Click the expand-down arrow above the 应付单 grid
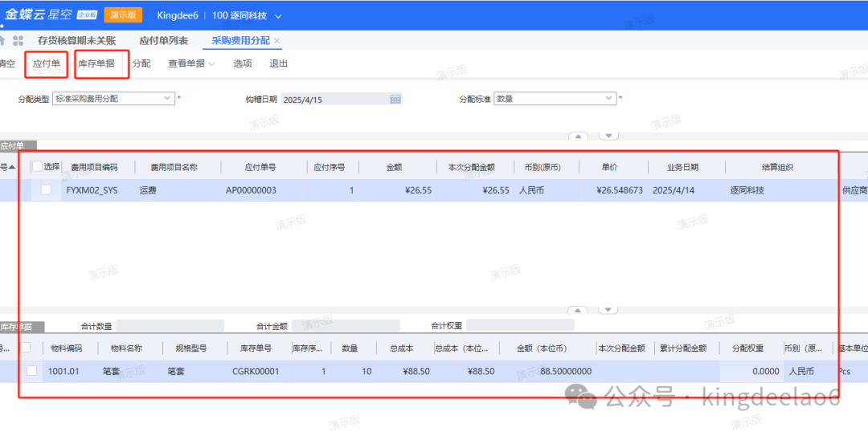Screen dimensions: 868x432 coord(609,136)
